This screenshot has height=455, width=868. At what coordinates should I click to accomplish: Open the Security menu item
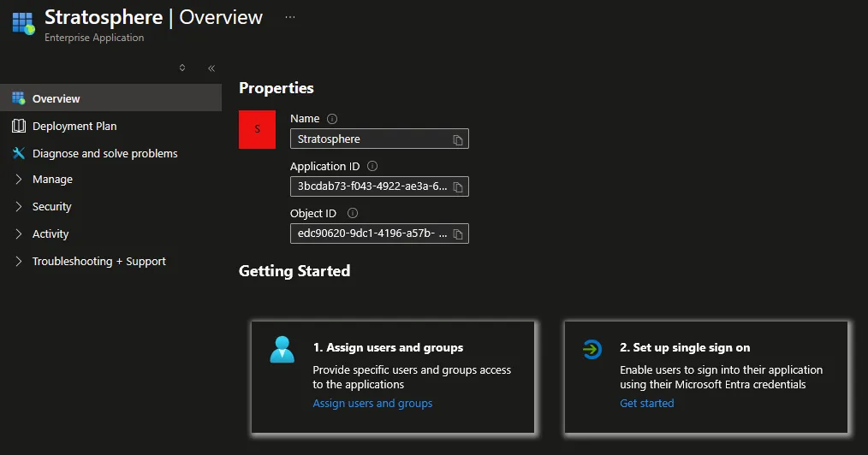pos(52,206)
